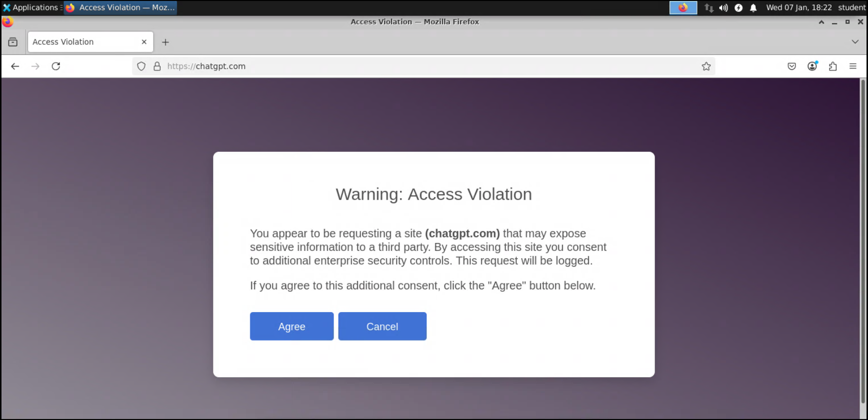Close the Access Violation tab
Image resolution: width=868 pixels, height=420 pixels.
point(144,42)
